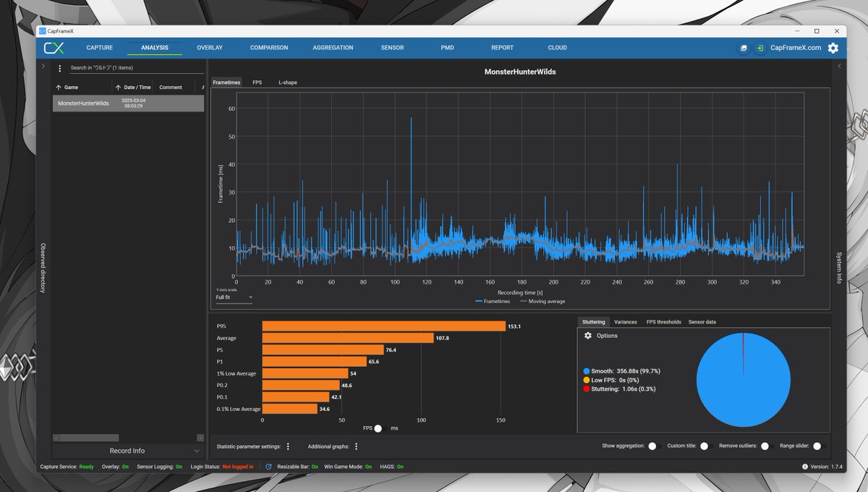
Task: Open the REPORT tab
Action: [x=502, y=48]
